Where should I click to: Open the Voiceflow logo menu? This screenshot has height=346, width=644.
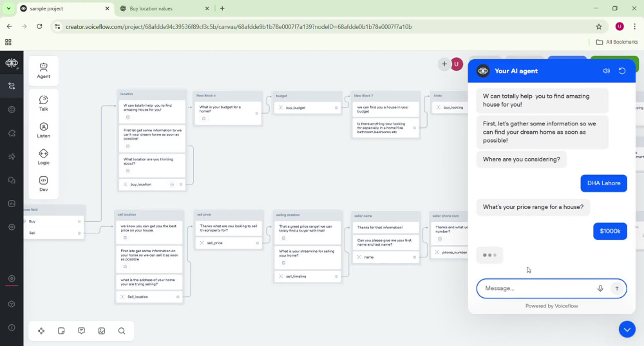[12, 63]
